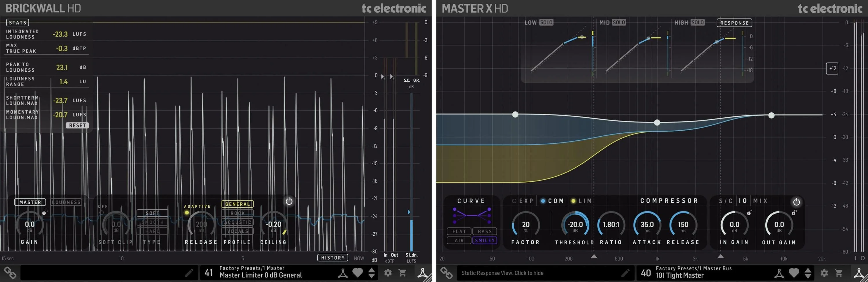Favorite the 101 Tight Master preset
The height and width of the screenshot is (282, 868).
[x=794, y=273]
